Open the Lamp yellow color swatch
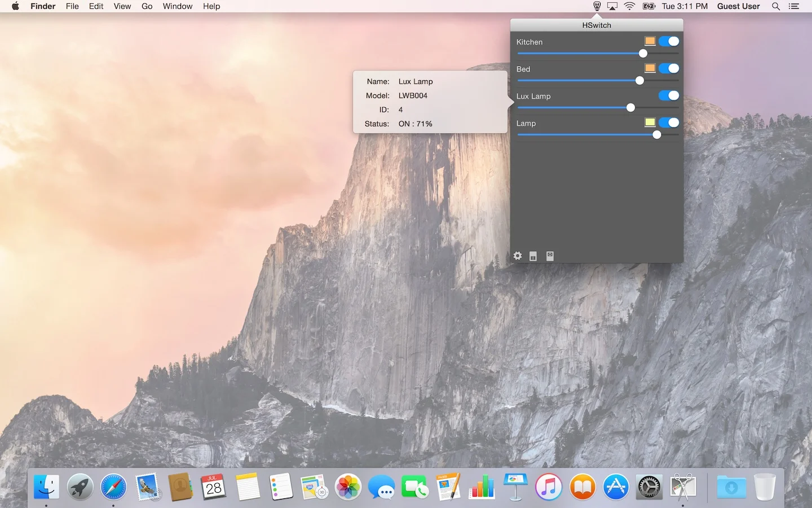 point(650,122)
